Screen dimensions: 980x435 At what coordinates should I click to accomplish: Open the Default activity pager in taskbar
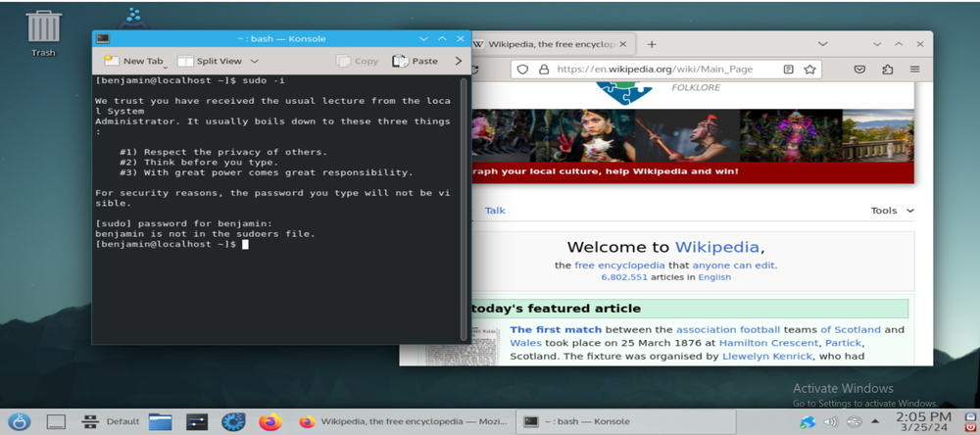point(111,422)
